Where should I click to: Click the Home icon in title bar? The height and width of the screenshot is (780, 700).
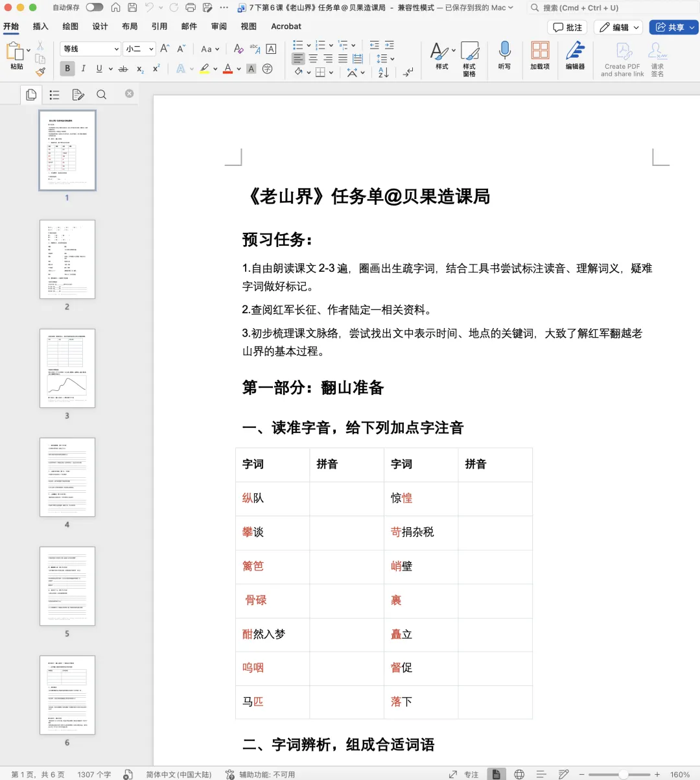tap(115, 8)
